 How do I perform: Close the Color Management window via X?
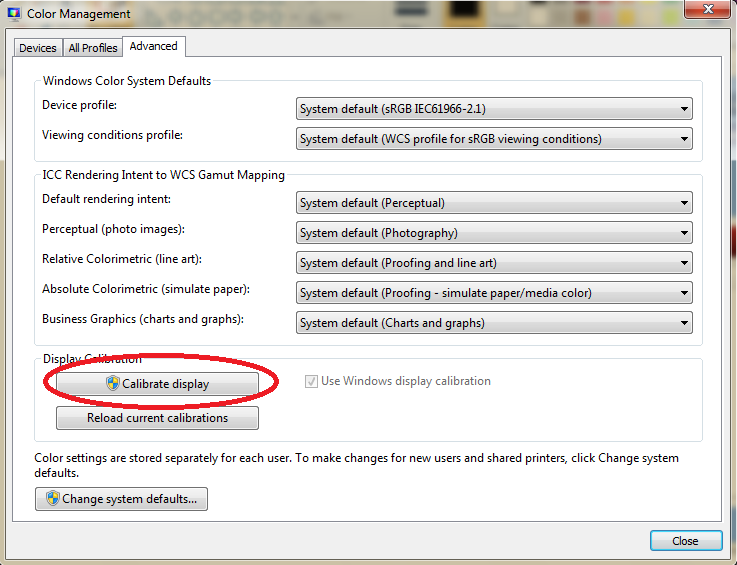tap(708, 9)
